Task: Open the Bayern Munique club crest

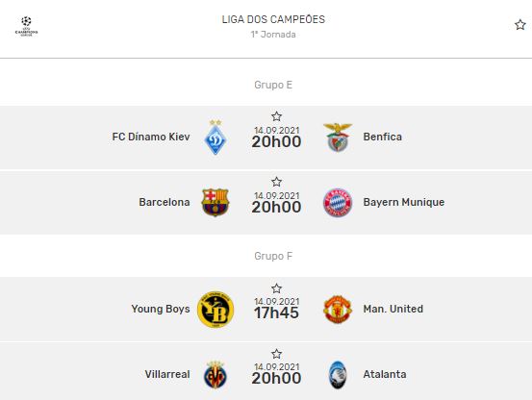Action: pyautogui.click(x=338, y=202)
